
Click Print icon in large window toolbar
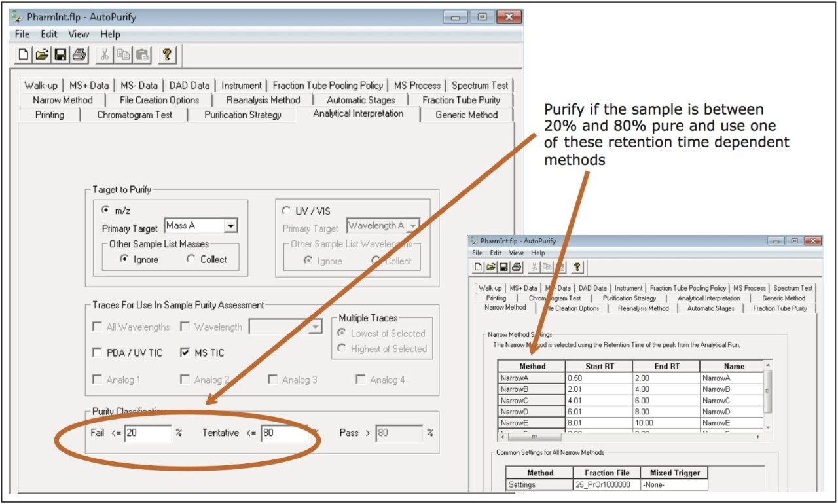[79, 56]
